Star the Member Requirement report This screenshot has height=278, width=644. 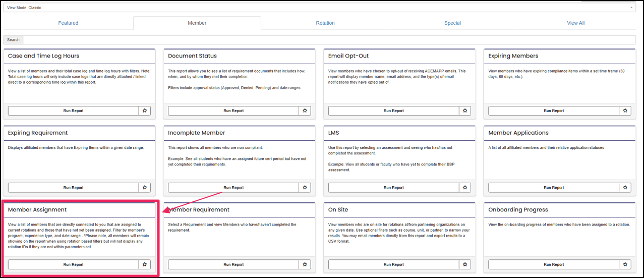[x=305, y=264]
